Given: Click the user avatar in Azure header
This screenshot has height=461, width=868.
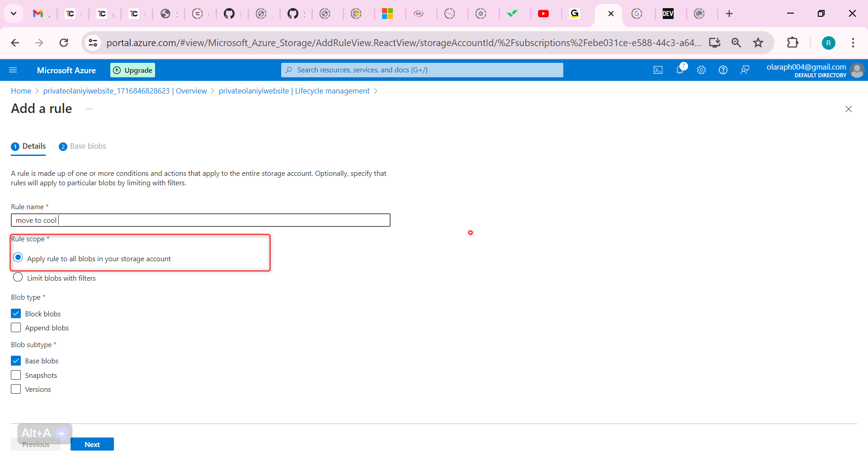Looking at the screenshot, I should coord(857,70).
